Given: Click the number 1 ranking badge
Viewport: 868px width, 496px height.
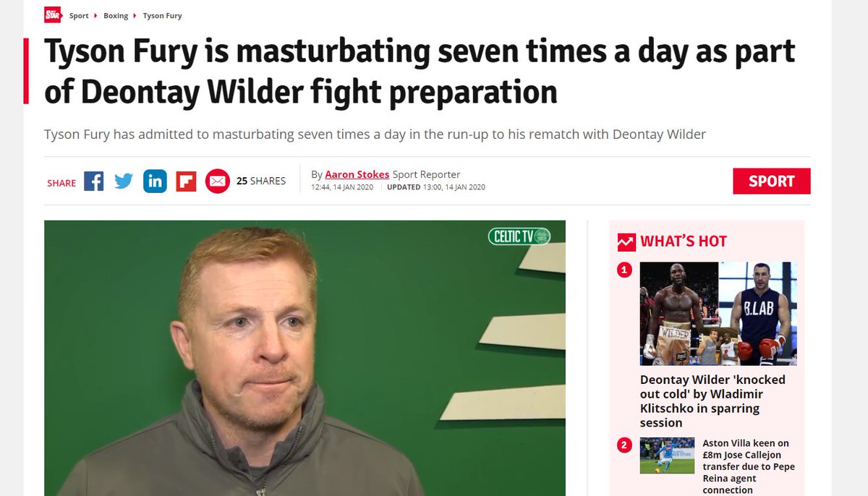Looking at the screenshot, I should [x=624, y=270].
